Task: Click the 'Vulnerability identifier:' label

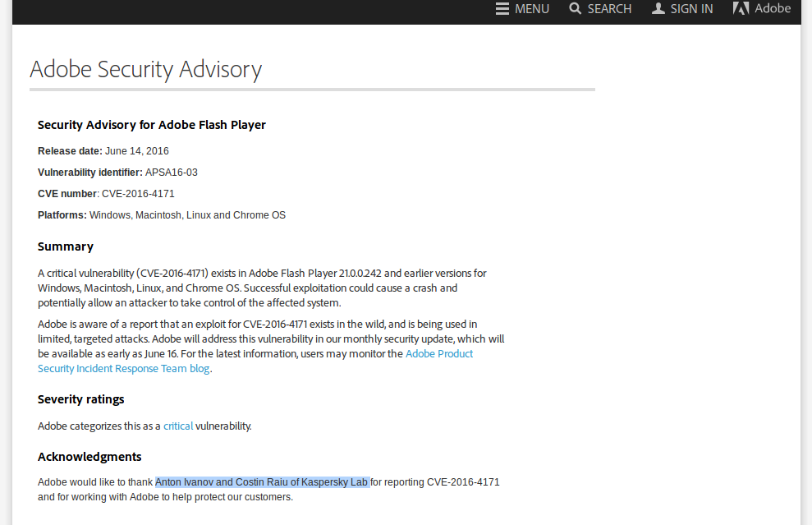Action: (90, 173)
